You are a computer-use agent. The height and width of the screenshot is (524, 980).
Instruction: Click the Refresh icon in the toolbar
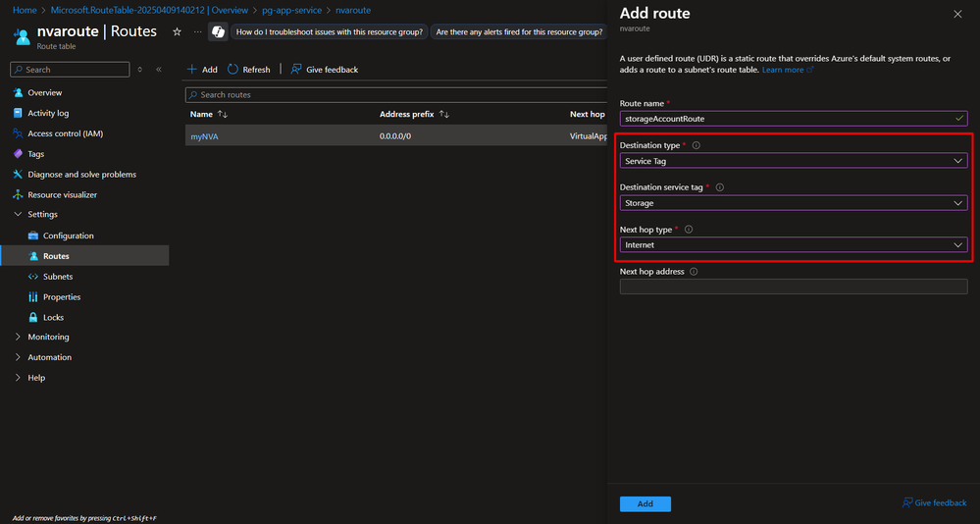233,70
